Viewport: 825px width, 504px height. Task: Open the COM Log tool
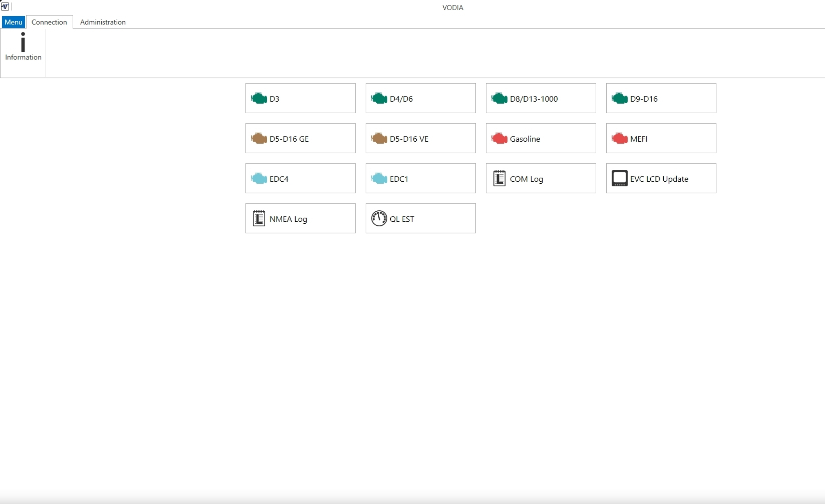[541, 178]
